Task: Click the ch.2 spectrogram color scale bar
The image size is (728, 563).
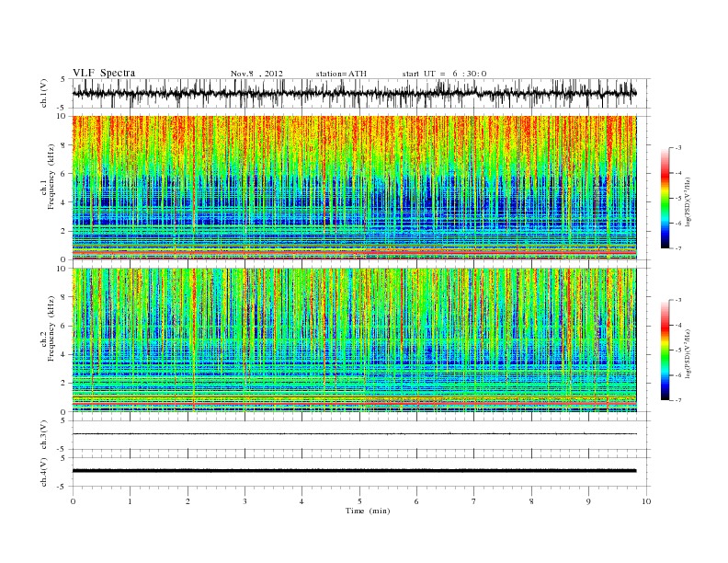Action: point(665,350)
